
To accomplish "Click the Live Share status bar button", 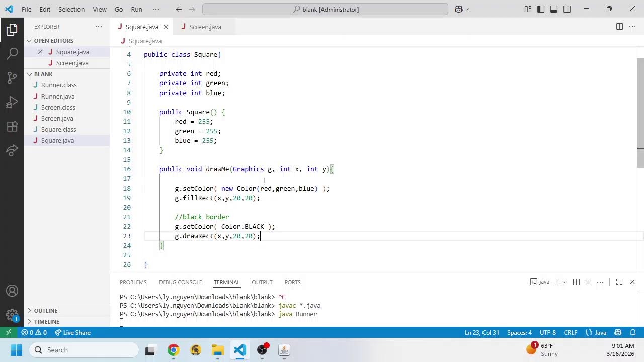I will point(73,332).
